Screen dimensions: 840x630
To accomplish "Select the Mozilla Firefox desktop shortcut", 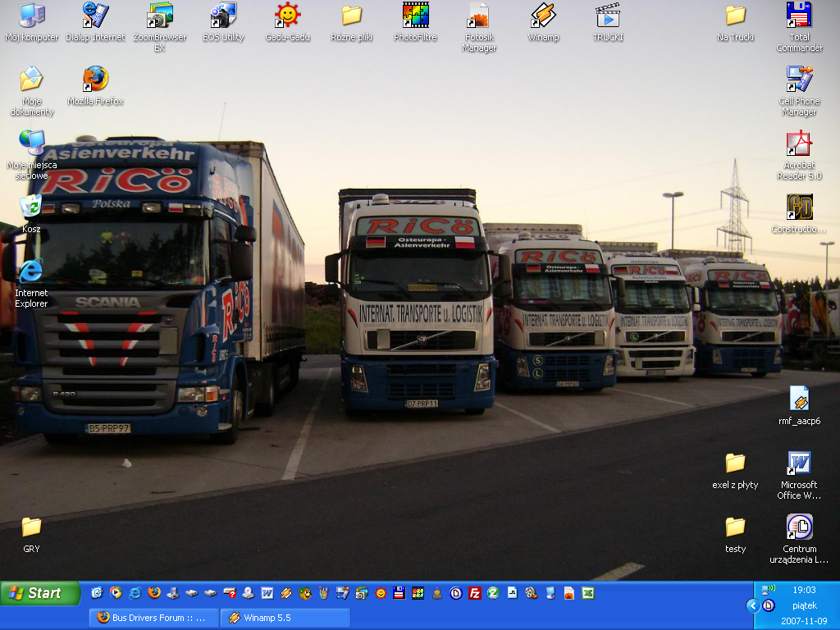I will [95, 85].
